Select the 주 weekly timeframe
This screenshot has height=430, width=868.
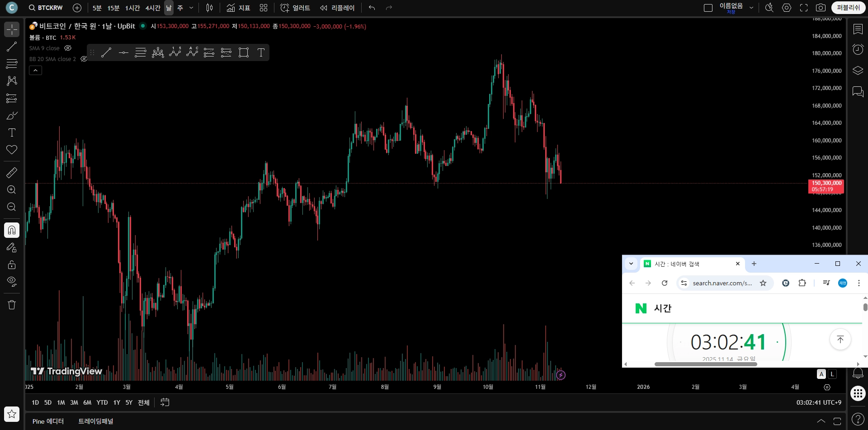point(180,8)
